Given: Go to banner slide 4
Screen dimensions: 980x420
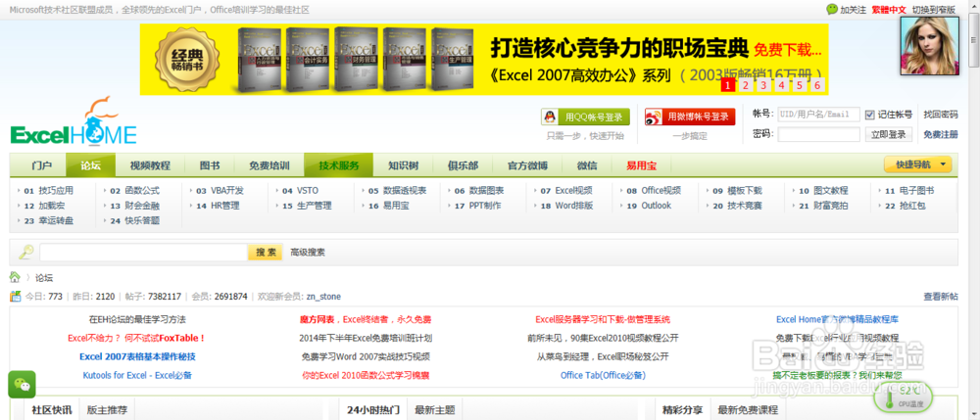Looking at the screenshot, I should pyautogui.click(x=782, y=85).
